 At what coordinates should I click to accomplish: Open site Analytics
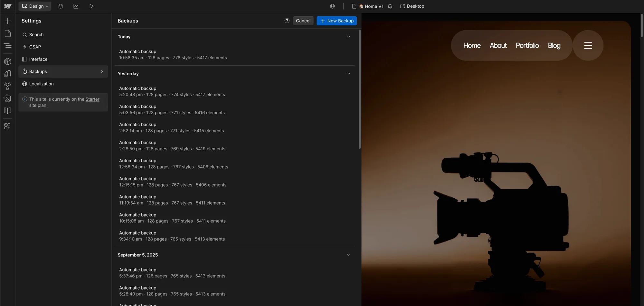[x=76, y=6]
